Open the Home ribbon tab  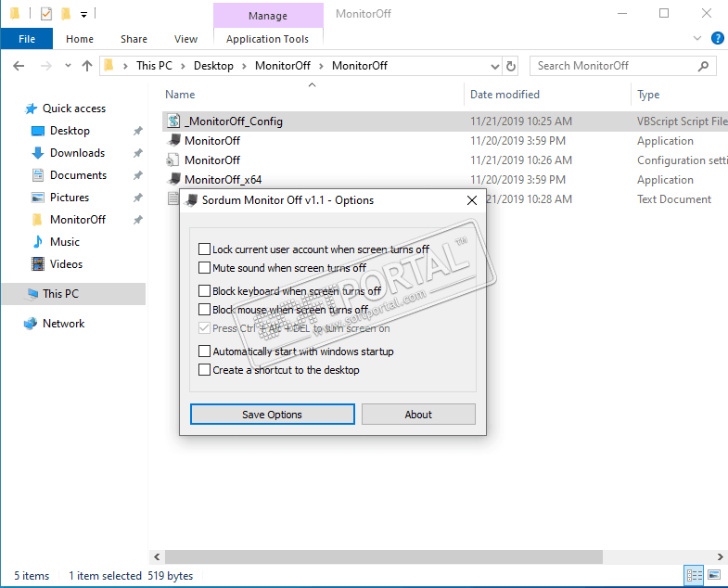click(80, 39)
